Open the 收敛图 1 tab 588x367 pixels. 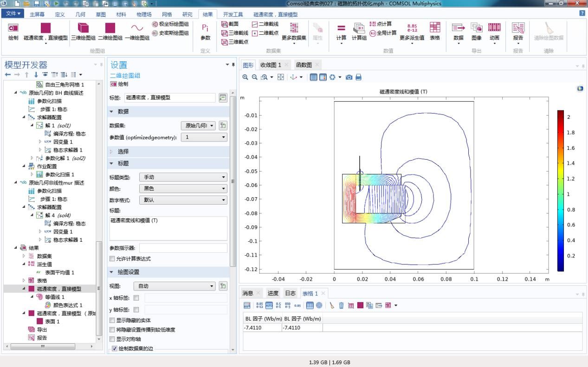coord(271,64)
